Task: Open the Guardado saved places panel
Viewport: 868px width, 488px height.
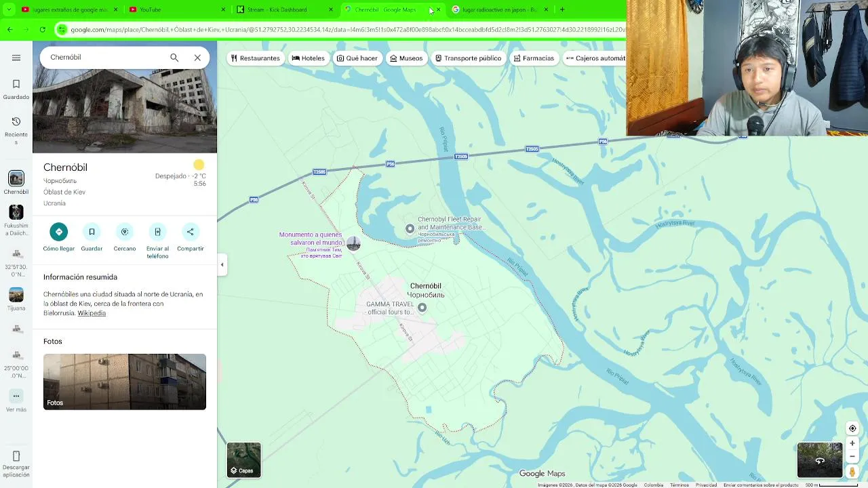Action: (16, 89)
